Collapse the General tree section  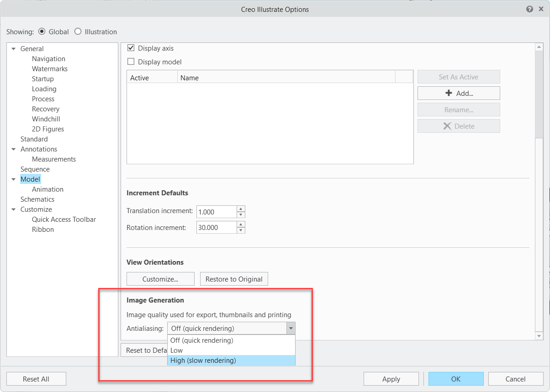tap(14, 49)
